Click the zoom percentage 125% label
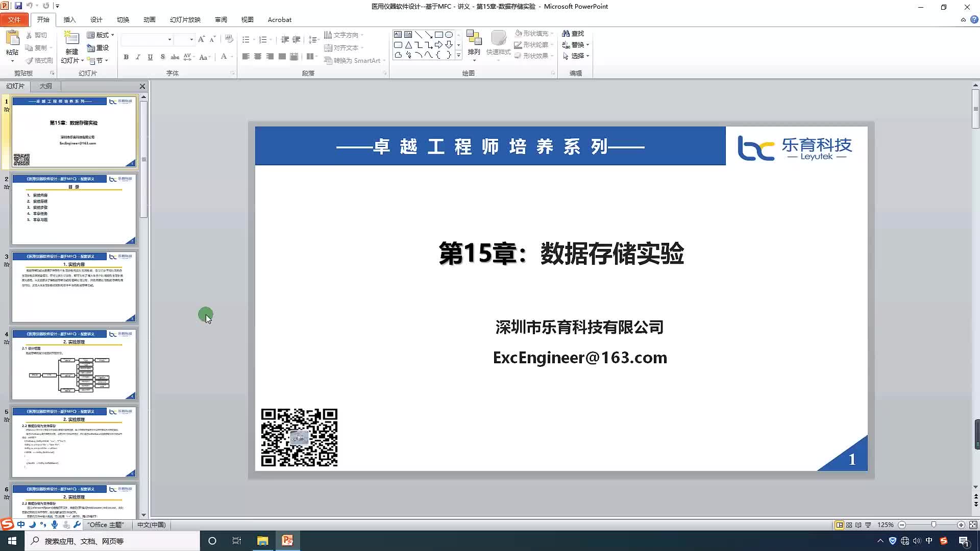 885,524
